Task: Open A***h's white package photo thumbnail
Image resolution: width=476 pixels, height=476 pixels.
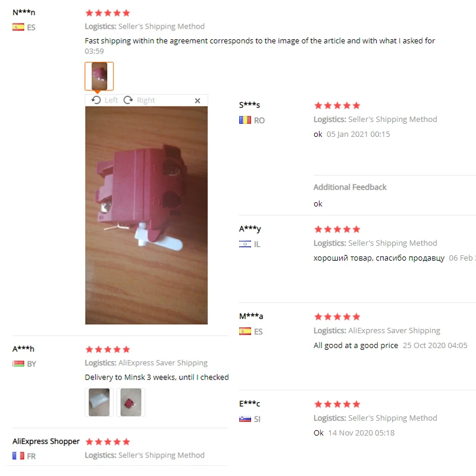Action: pos(99,402)
